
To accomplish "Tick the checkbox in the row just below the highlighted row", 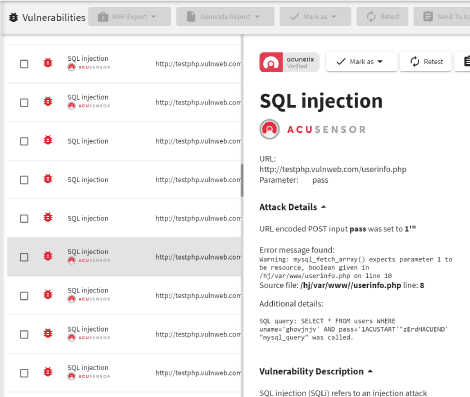I will coord(24,296).
